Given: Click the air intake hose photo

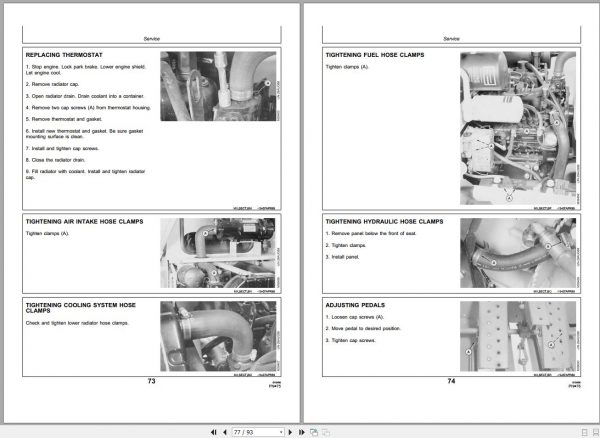Looking at the screenshot, I should [x=218, y=253].
